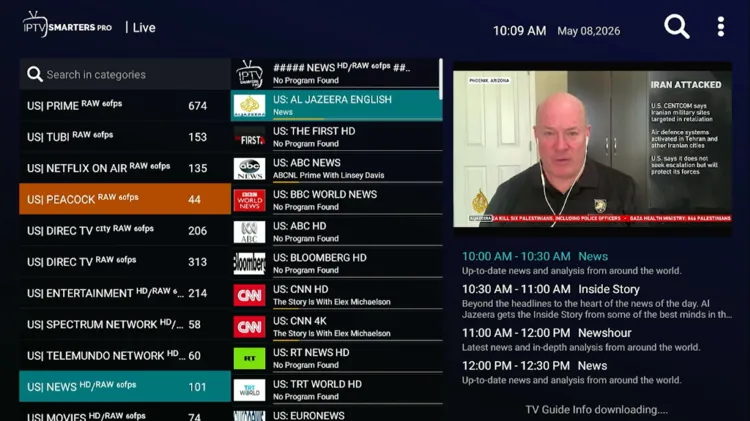
Task: Select the TRT World HD logo
Action: (x=249, y=390)
